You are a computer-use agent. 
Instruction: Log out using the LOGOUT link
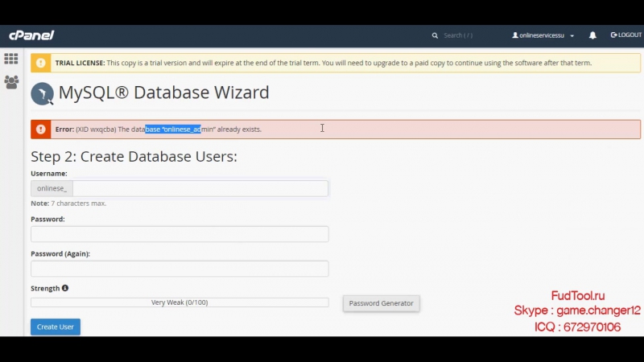click(626, 35)
